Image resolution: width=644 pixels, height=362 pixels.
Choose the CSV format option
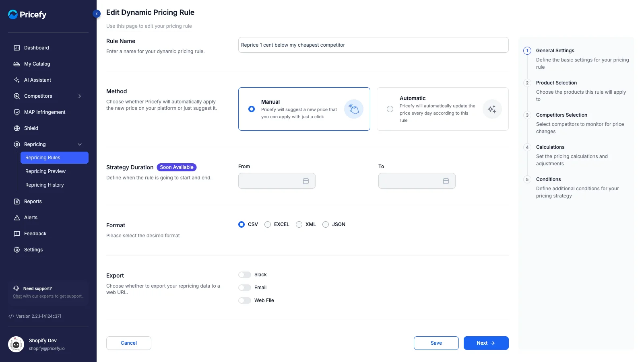(242, 224)
